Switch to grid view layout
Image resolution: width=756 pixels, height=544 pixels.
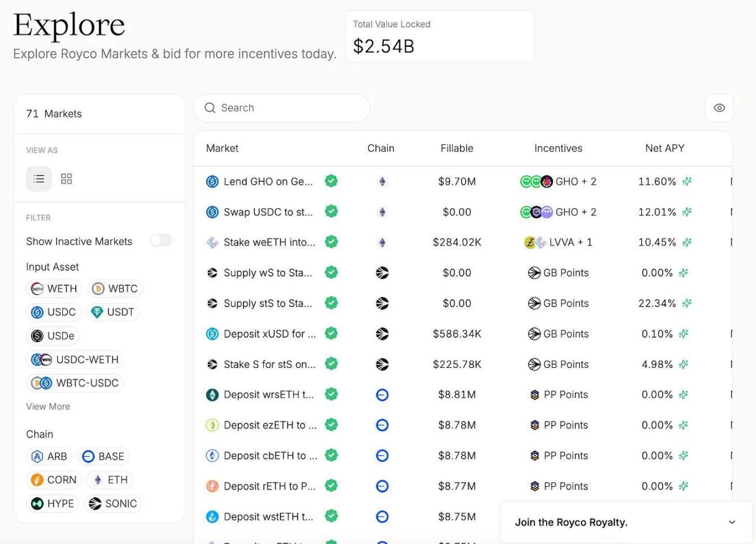point(66,179)
